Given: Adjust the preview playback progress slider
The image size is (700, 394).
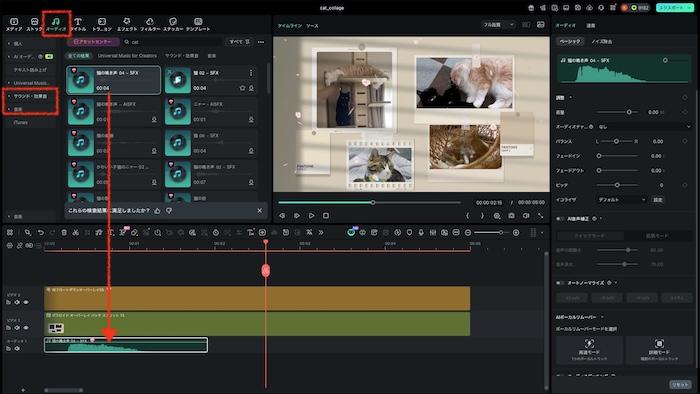Looking at the screenshot, I should point(370,203).
